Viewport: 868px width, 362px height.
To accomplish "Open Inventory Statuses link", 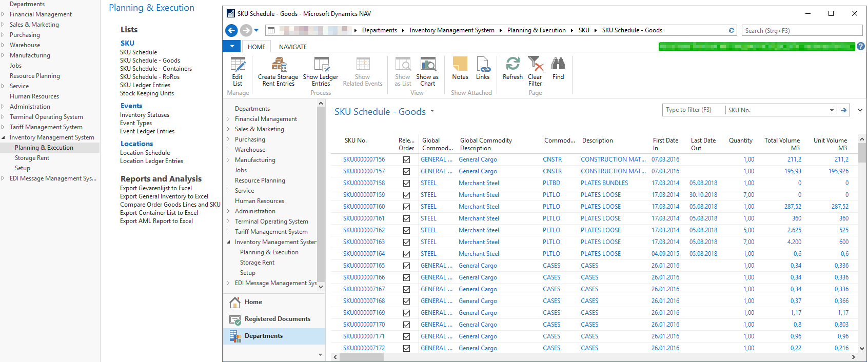I will pos(145,115).
